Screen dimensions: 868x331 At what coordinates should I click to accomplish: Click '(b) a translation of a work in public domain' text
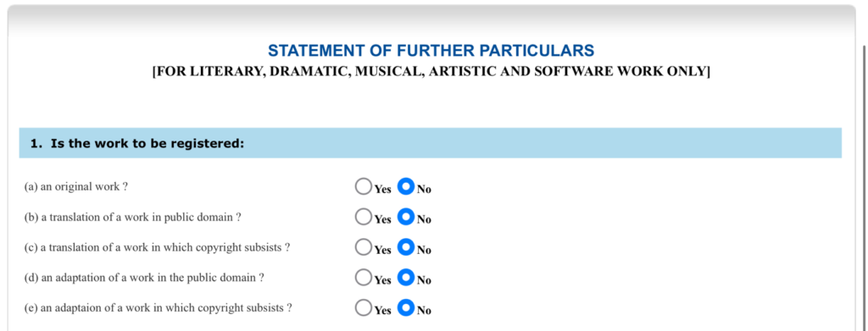click(x=132, y=218)
